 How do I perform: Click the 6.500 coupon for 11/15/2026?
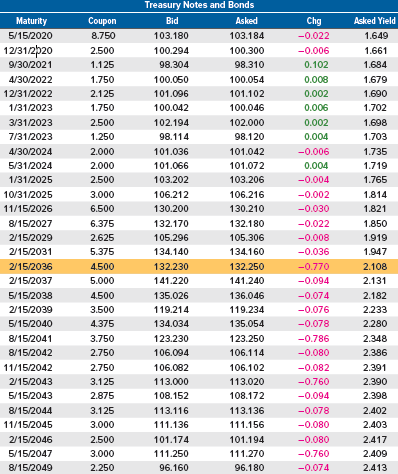[102, 209]
